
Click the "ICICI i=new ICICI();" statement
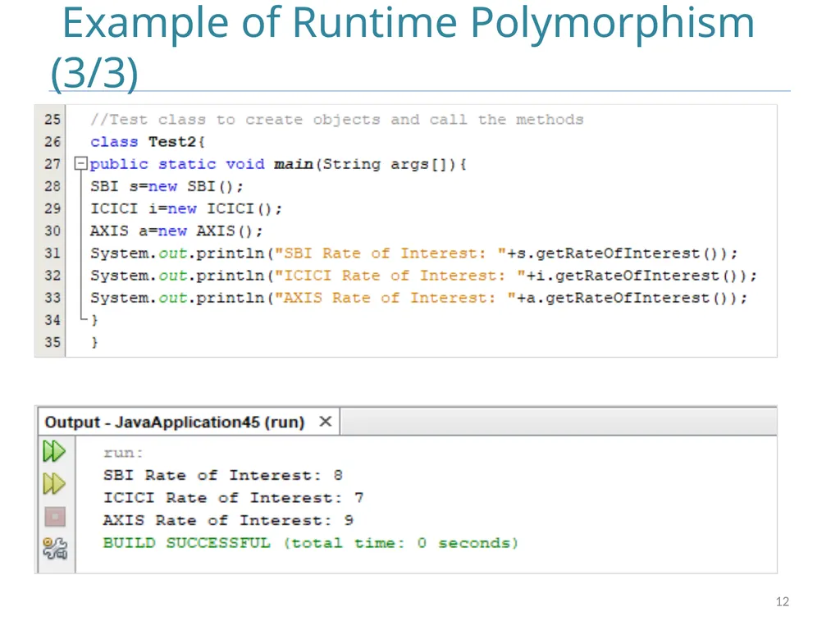tap(186, 208)
